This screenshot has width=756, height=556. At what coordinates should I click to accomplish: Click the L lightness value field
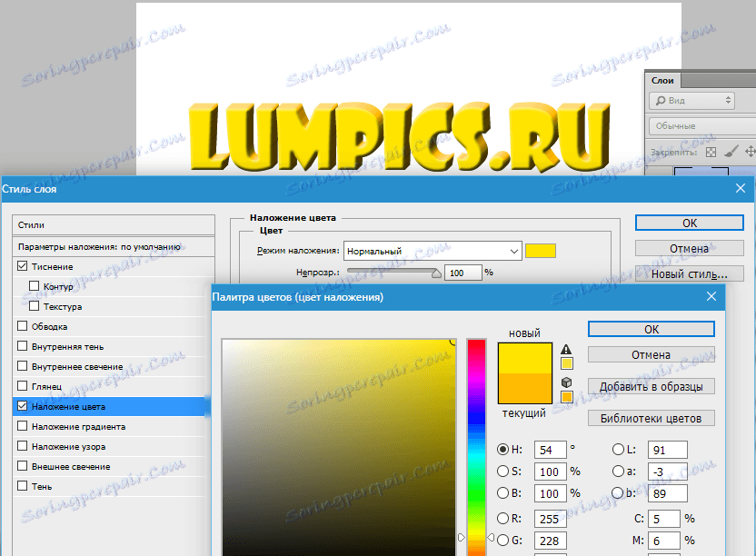point(668,450)
